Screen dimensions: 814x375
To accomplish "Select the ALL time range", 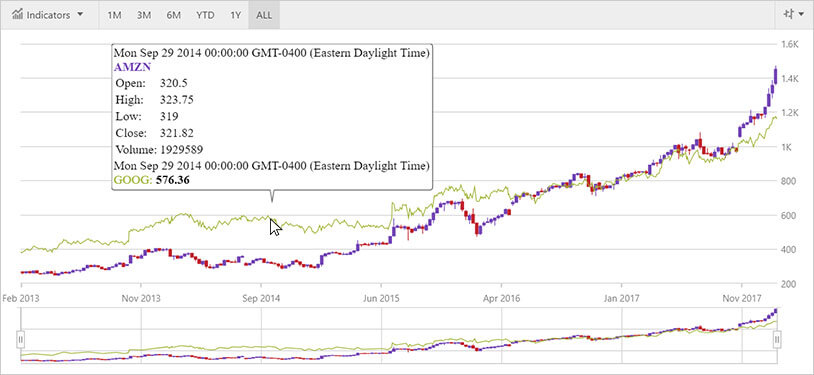I will click(264, 15).
